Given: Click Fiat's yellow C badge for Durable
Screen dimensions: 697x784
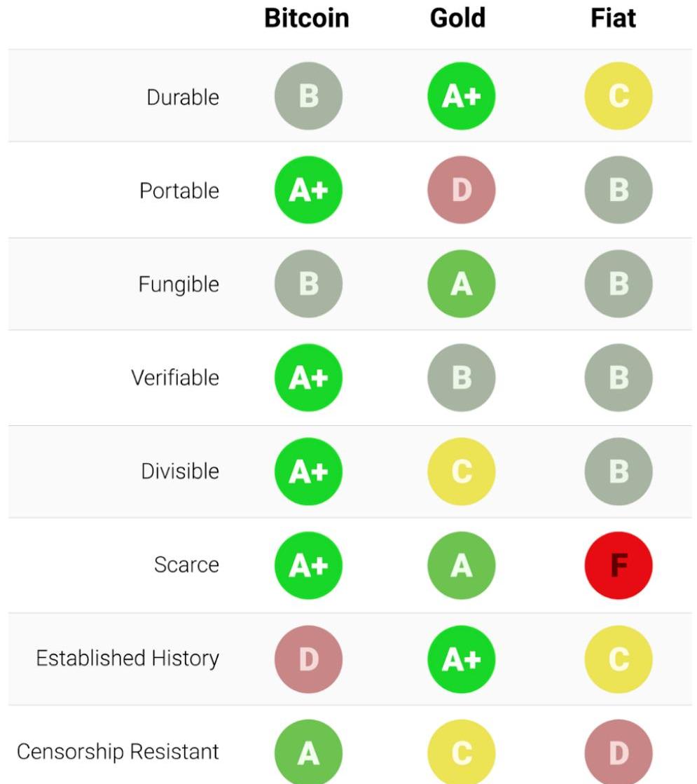Looking at the screenshot, I should (x=619, y=96).
